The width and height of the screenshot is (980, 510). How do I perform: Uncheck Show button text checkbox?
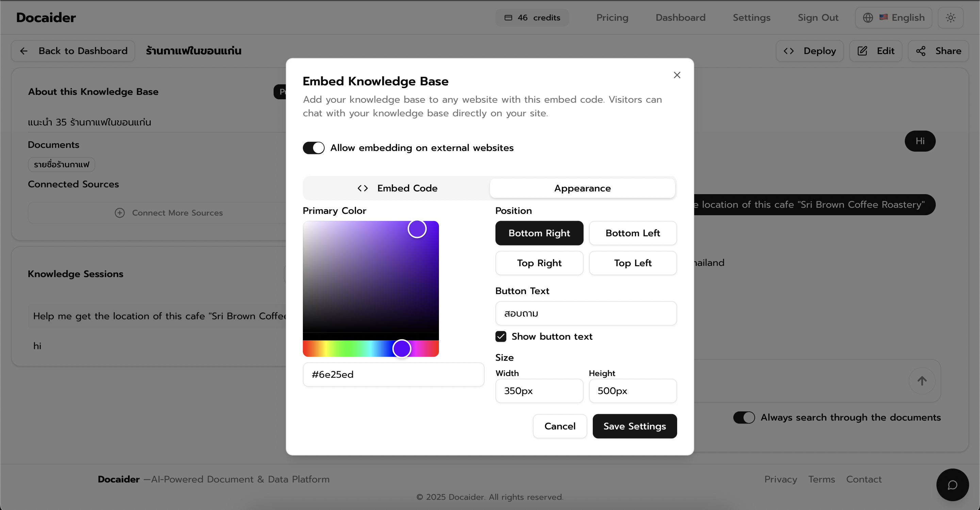pyautogui.click(x=501, y=336)
